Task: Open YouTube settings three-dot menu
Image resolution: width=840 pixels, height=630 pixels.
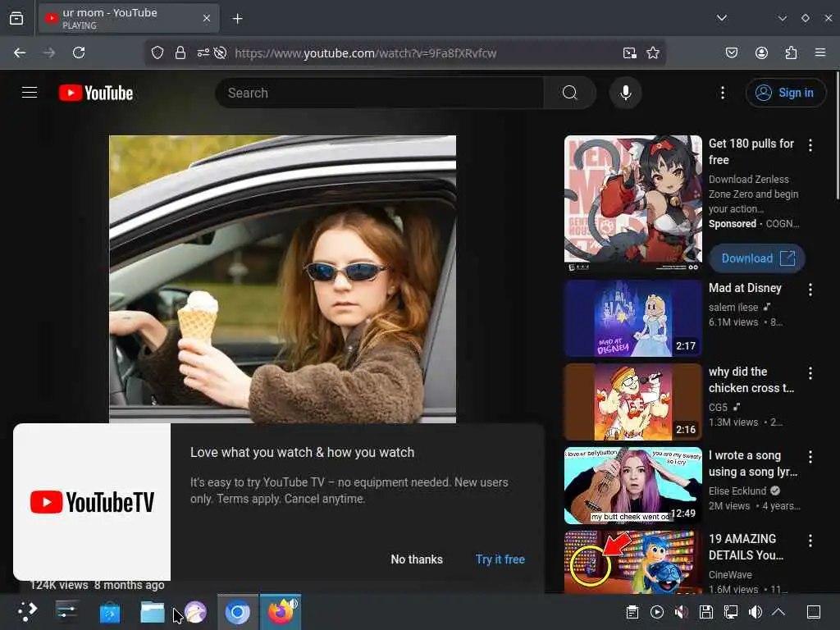Action: (722, 93)
